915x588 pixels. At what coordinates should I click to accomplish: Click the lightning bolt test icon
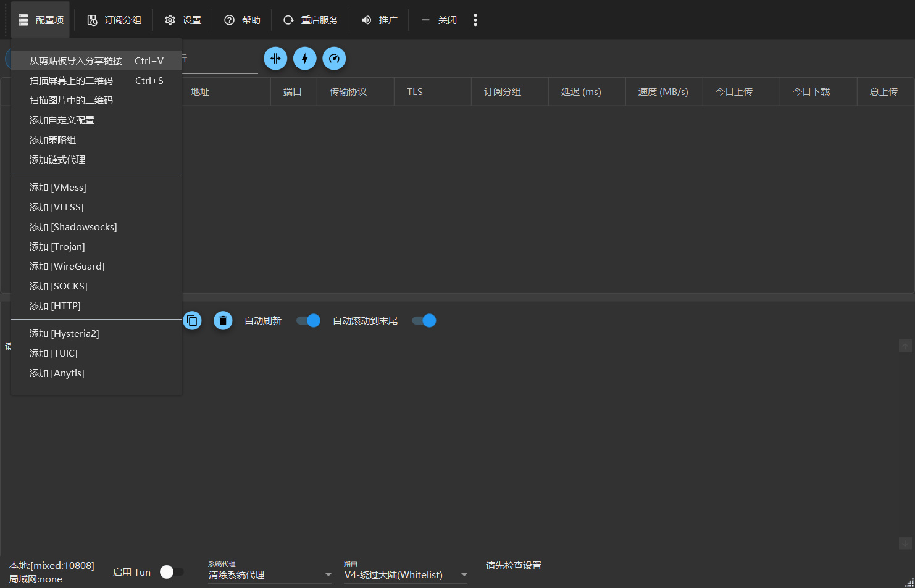coord(304,59)
